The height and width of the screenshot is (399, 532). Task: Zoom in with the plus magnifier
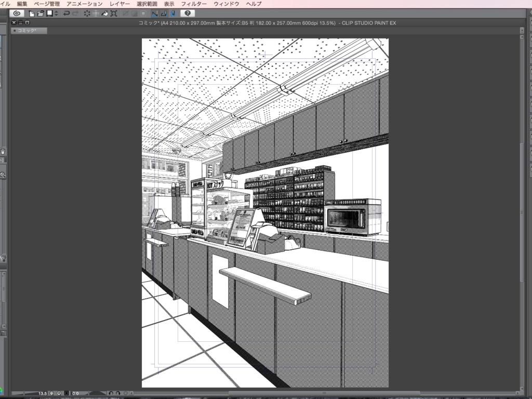click(x=59, y=393)
